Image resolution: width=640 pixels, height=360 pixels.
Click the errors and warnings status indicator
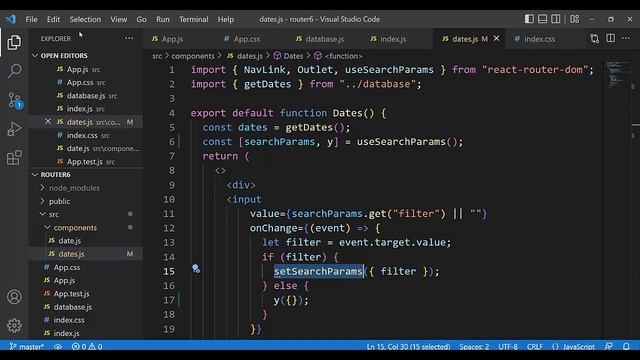click(87, 347)
